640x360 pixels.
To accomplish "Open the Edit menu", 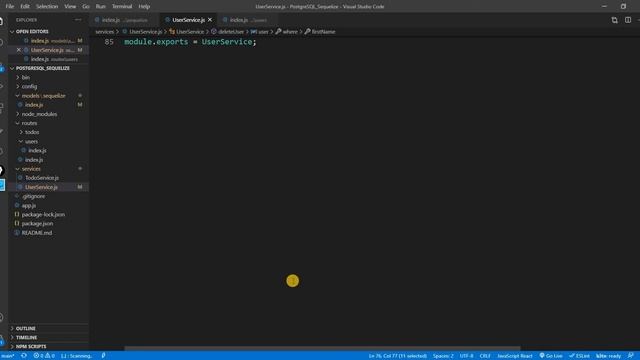I will [25, 6].
